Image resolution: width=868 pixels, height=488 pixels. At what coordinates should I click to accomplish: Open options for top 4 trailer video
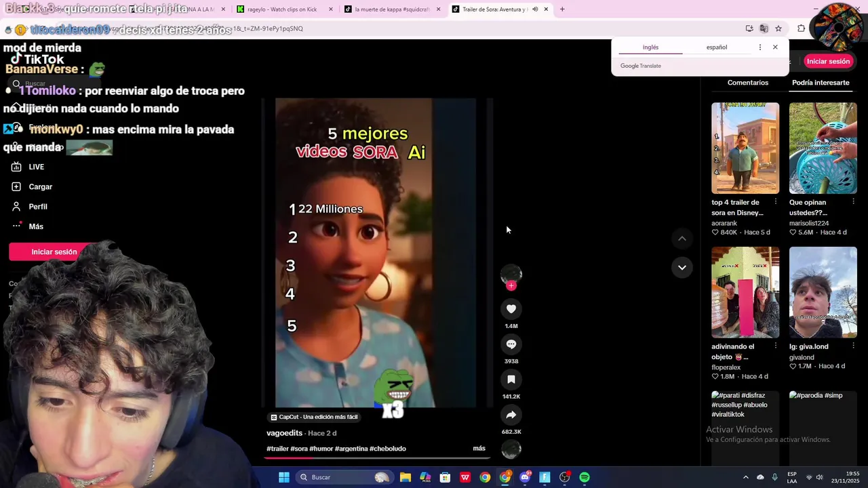pos(776,203)
